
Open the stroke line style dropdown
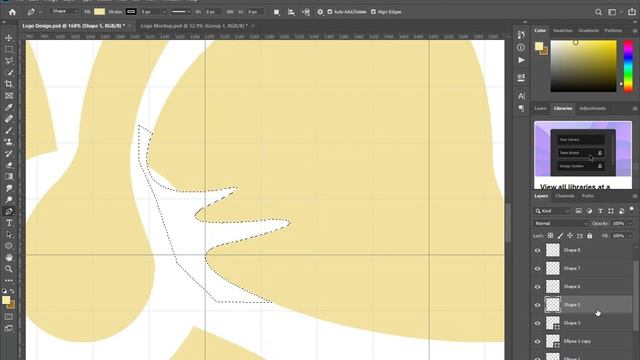(181, 12)
